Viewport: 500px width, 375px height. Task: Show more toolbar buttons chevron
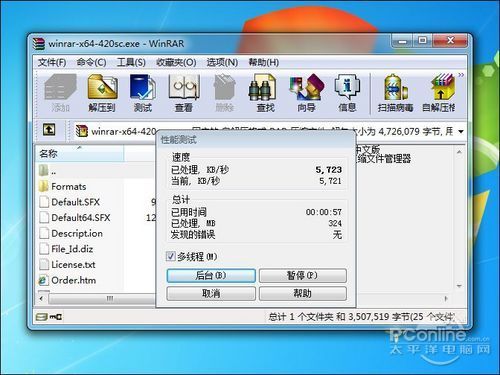point(461,75)
